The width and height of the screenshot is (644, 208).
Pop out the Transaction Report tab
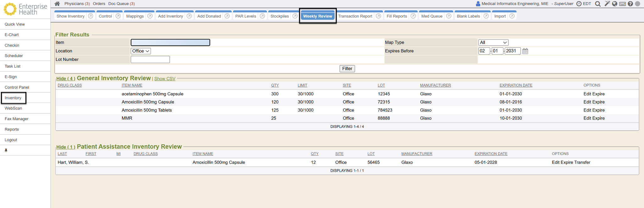pos(379,16)
